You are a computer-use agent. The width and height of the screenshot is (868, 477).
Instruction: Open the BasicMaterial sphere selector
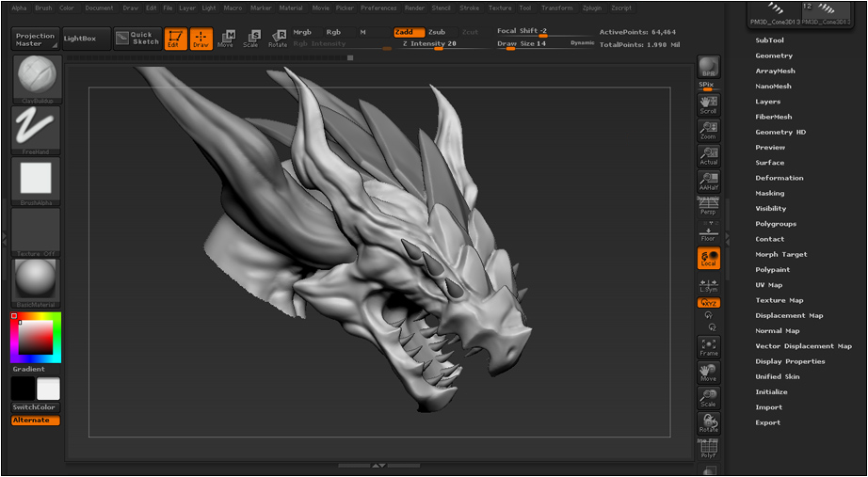tap(36, 283)
